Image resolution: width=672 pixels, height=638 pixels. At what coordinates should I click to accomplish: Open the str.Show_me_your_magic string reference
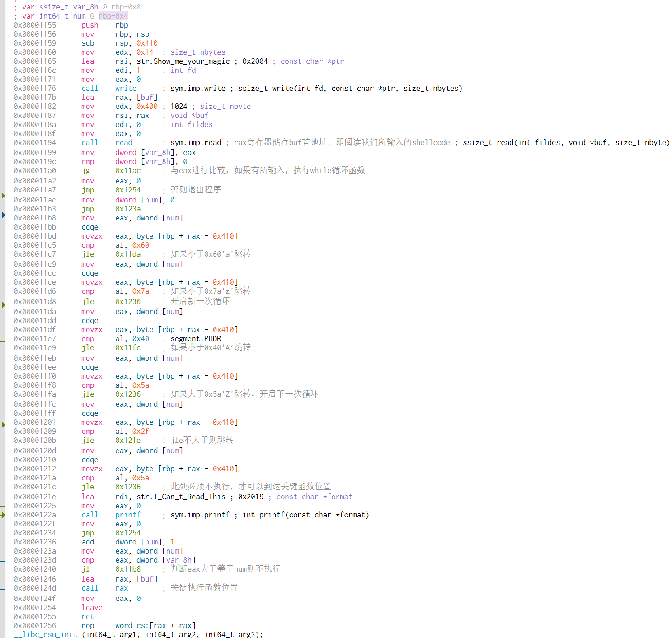point(183,61)
